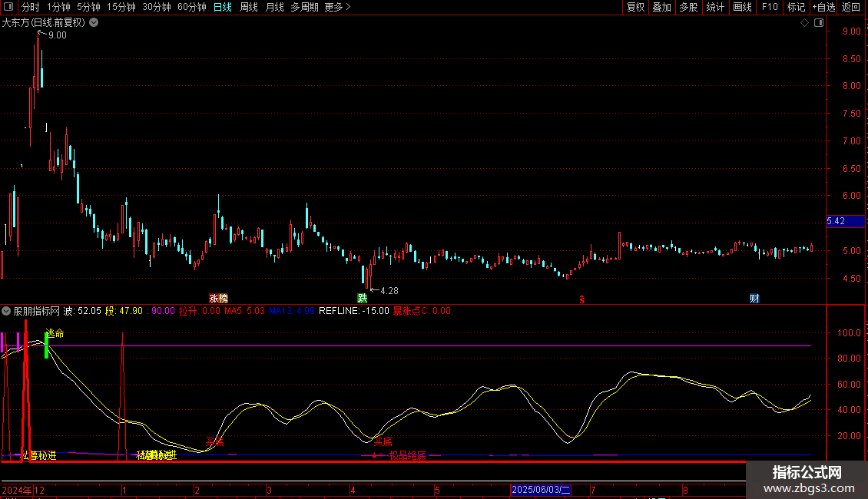868x499 pixels.
Task: Click the REFLINE: -15.00 value
Action: [x=354, y=311]
